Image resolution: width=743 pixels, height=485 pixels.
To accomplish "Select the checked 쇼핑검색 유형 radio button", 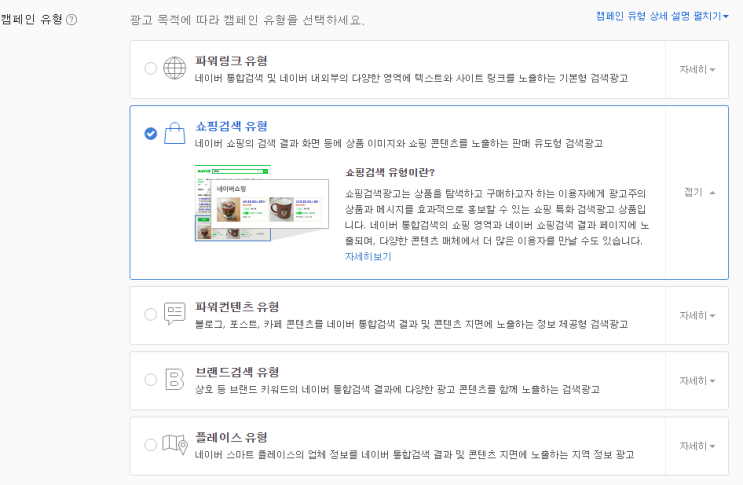I will tap(151, 134).
